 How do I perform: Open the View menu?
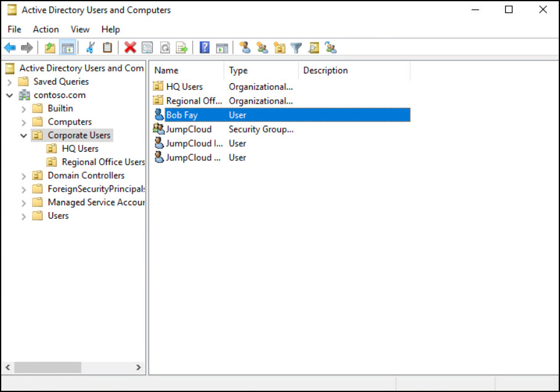coord(80,29)
